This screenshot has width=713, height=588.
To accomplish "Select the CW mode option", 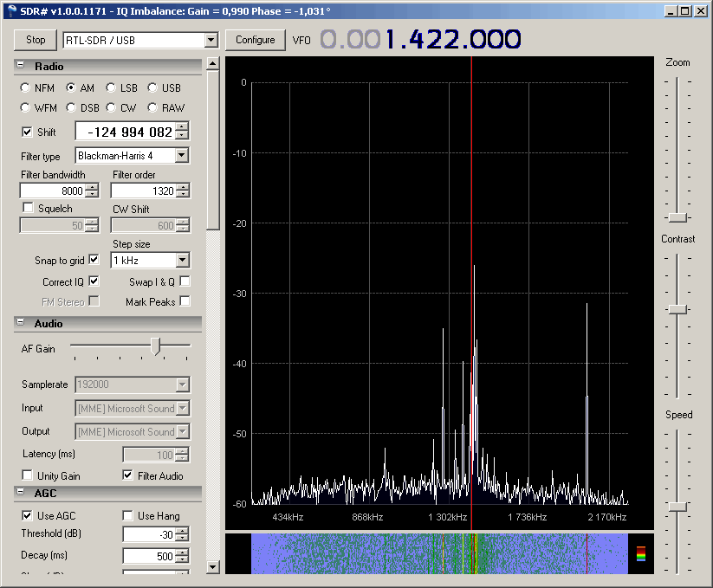I will click(x=111, y=108).
